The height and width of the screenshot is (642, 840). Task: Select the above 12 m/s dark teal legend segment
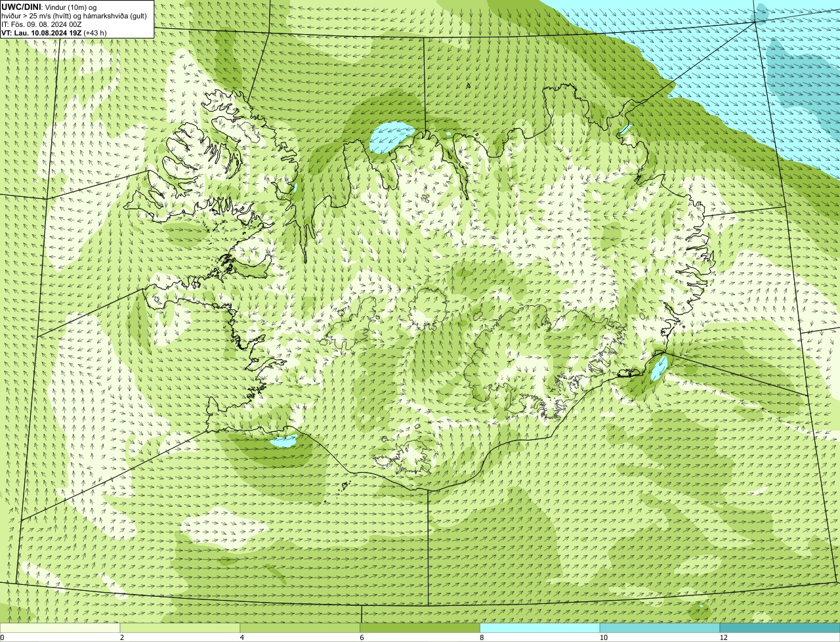(x=780, y=628)
